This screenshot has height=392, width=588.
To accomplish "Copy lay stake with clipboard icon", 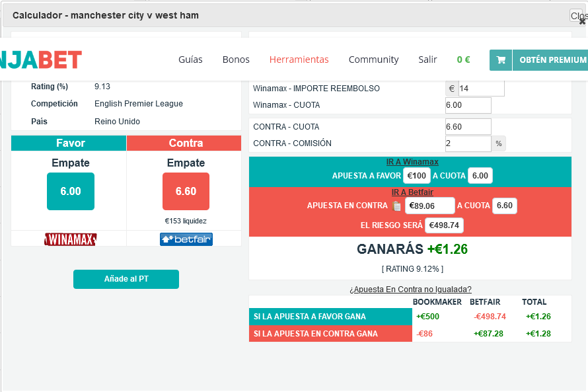I will click(396, 206).
